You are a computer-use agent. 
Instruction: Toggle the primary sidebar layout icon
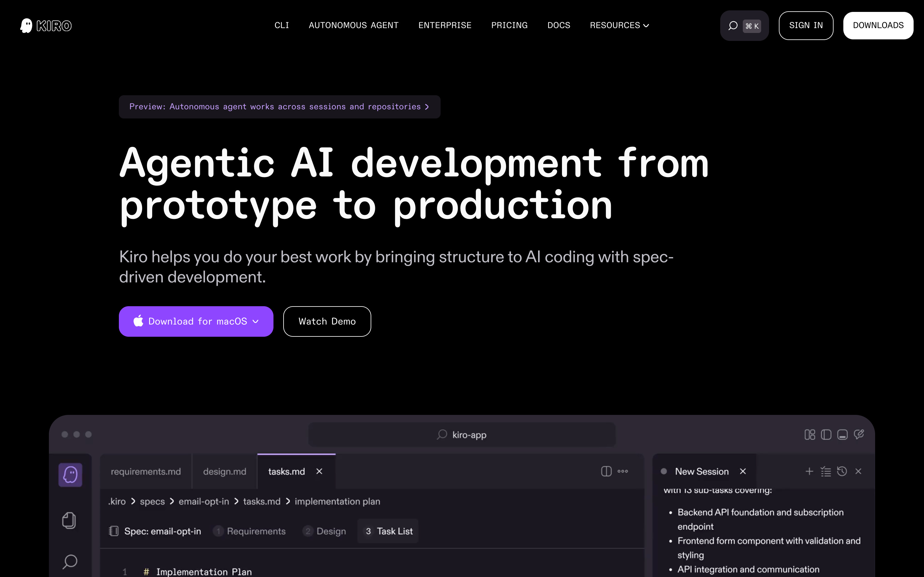click(826, 435)
